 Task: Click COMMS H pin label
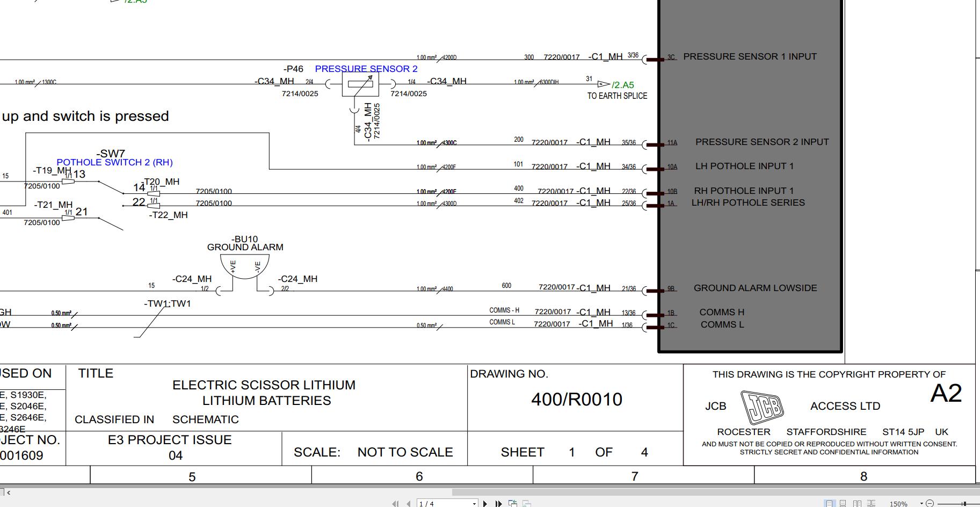pyautogui.click(x=722, y=312)
